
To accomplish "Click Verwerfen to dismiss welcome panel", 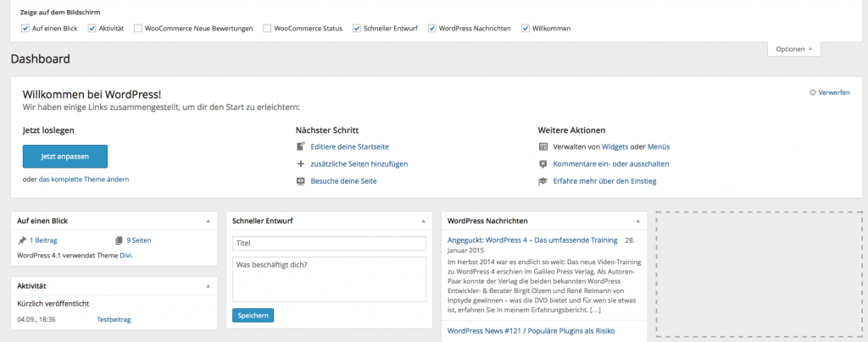I will (834, 93).
